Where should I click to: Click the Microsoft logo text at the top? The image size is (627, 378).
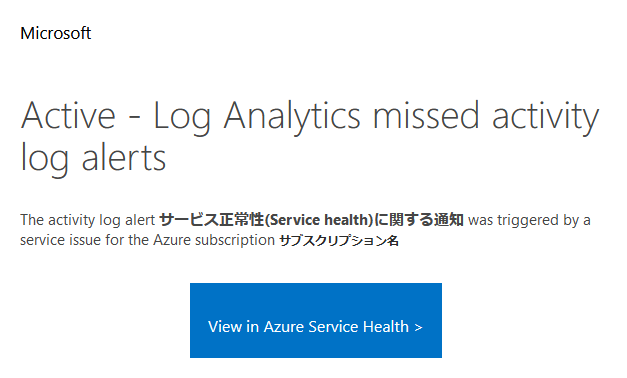[56, 33]
